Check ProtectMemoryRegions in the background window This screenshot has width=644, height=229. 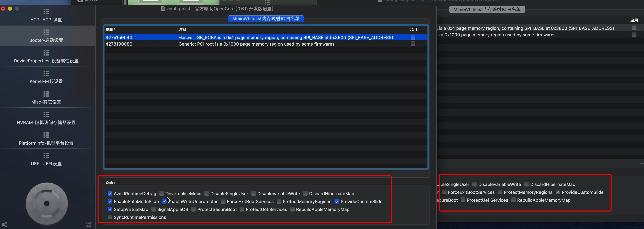[500, 192]
